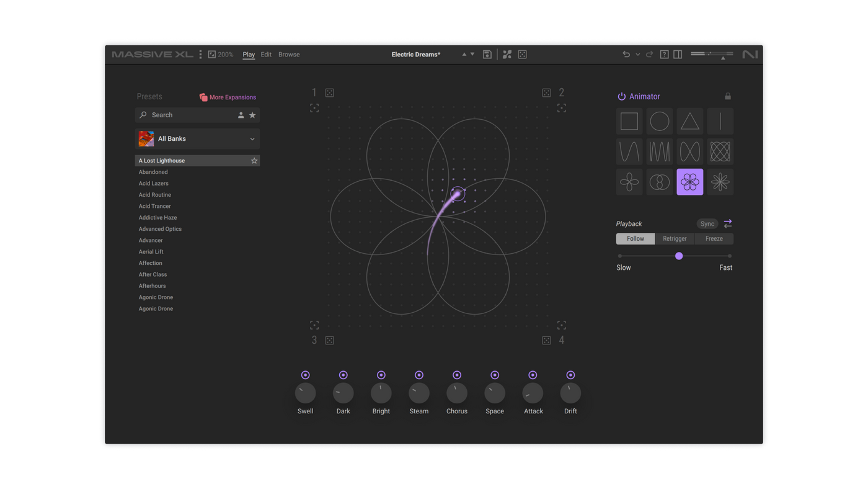Viewport: 868px width, 489px height.
Task: Click the playback speed slider handle
Action: (679, 256)
